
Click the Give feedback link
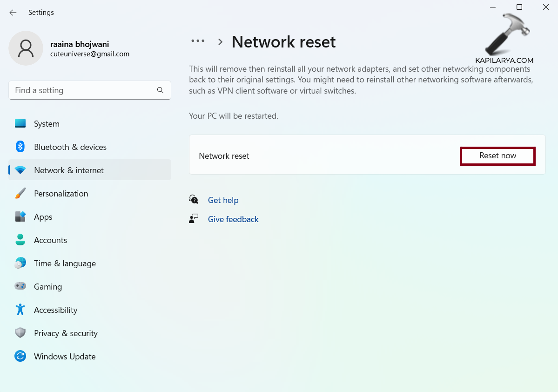pos(233,219)
